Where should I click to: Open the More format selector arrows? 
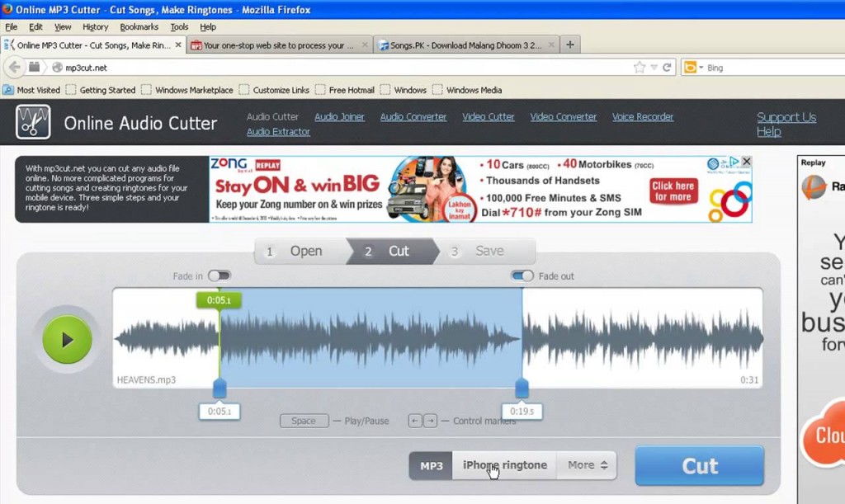[604, 464]
